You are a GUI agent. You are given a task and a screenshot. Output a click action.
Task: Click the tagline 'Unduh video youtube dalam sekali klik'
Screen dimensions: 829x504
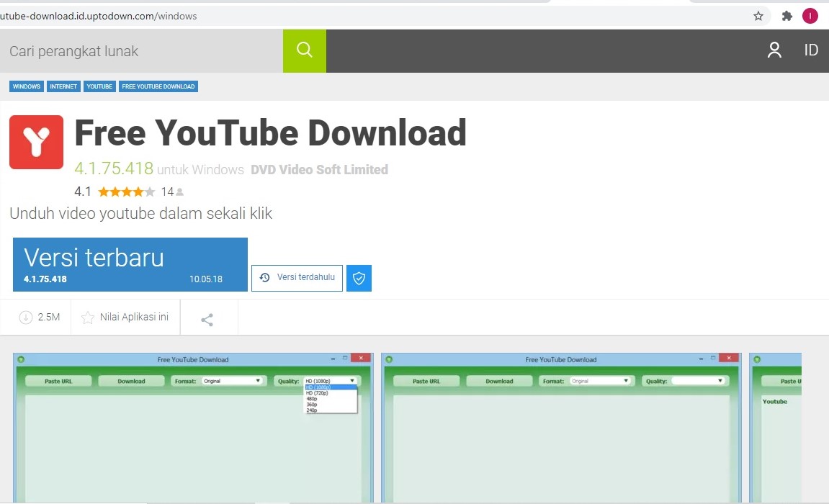140,213
